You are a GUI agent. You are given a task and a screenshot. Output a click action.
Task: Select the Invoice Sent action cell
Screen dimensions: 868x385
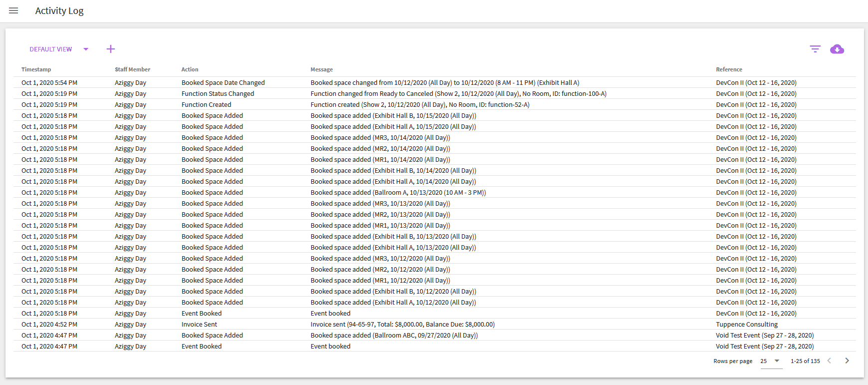(200, 324)
